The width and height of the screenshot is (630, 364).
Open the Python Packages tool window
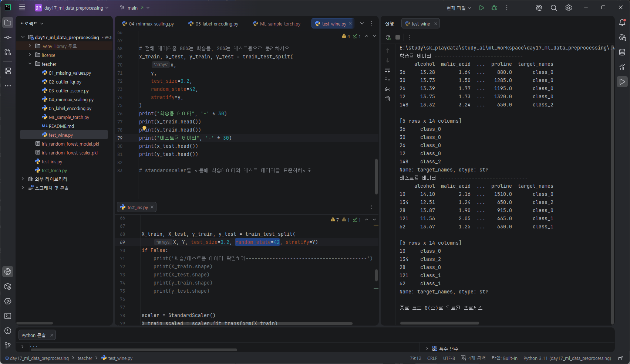(8, 286)
